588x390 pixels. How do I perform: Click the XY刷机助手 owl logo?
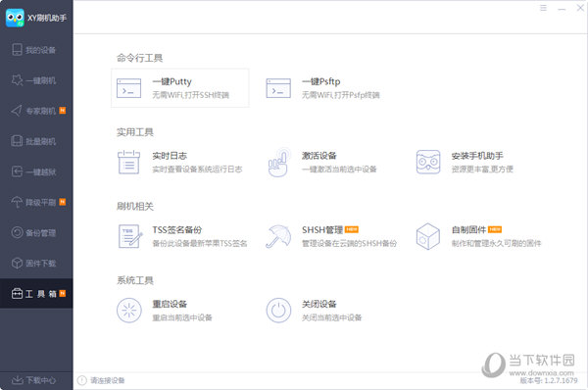point(15,18)
